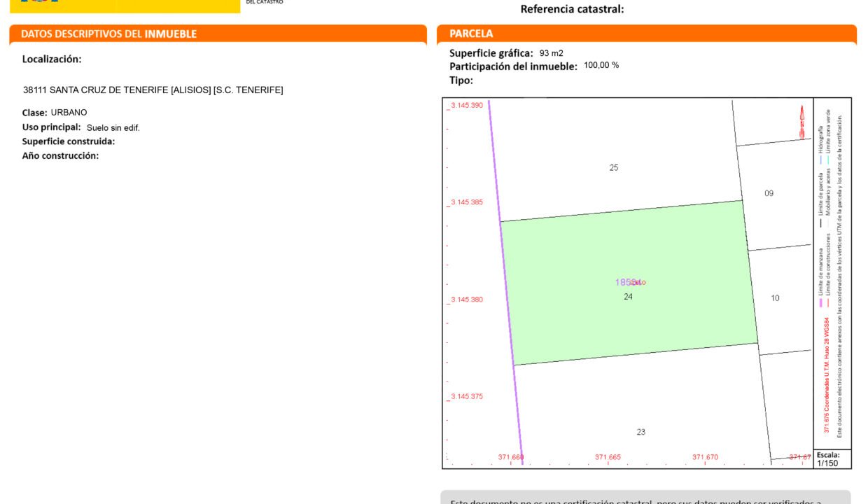This screenshot has width=868, height=504.
Task: Click parcel number 09 on the map
Action: coord(769,193)
